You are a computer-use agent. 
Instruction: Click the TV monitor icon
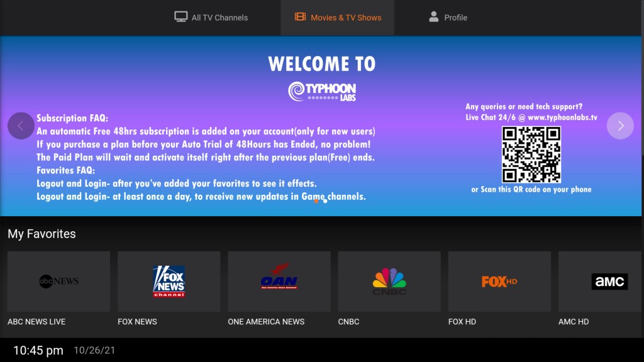tap(181, 17)
